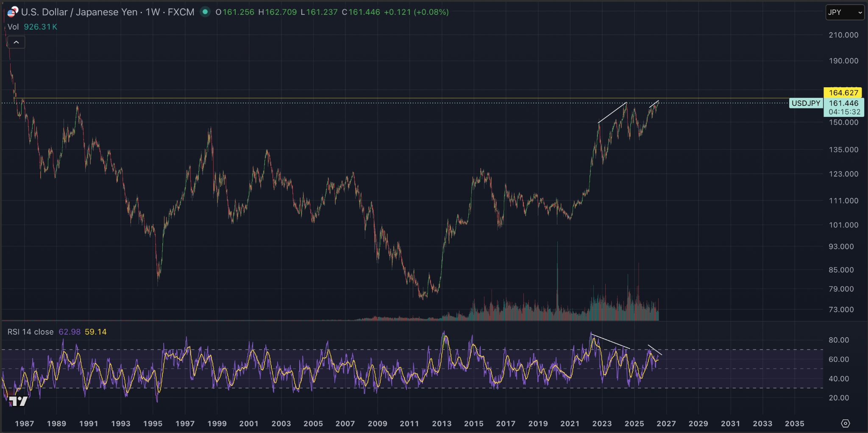Click the "1995" time axis label

153,423
